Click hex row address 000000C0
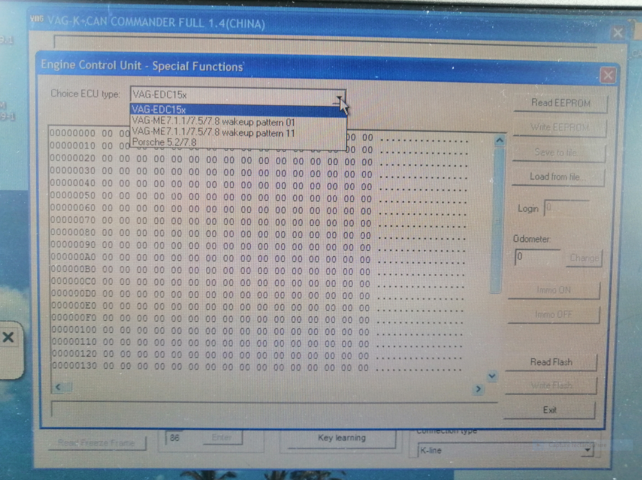642x480 pixels. [x=74, y=281]
